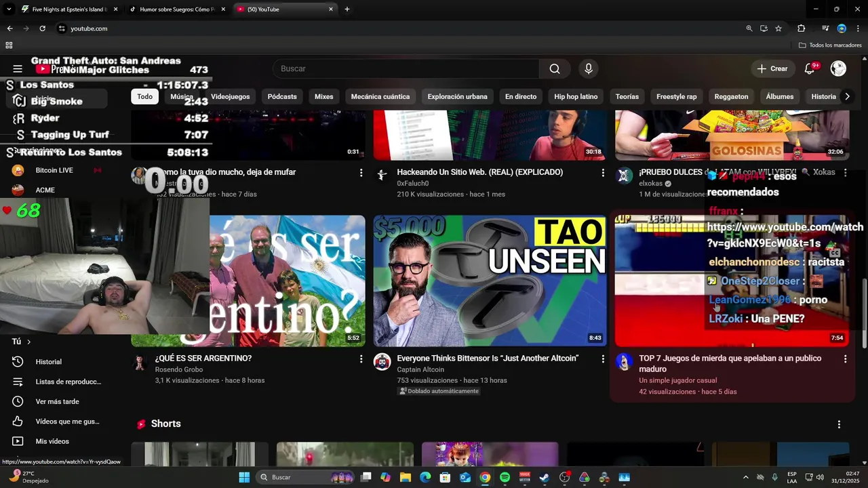Open options for ¿QUÉ ES SER ARGENTINO? video
This screenshot has height=488, width=868.
[x=361, y=359]
